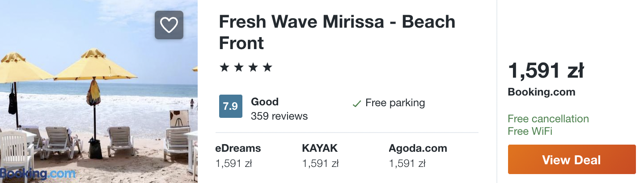The width and height of the screenshot is (644, 183).
Task: Click the four-star rating icons
Action: coord(246,68)
